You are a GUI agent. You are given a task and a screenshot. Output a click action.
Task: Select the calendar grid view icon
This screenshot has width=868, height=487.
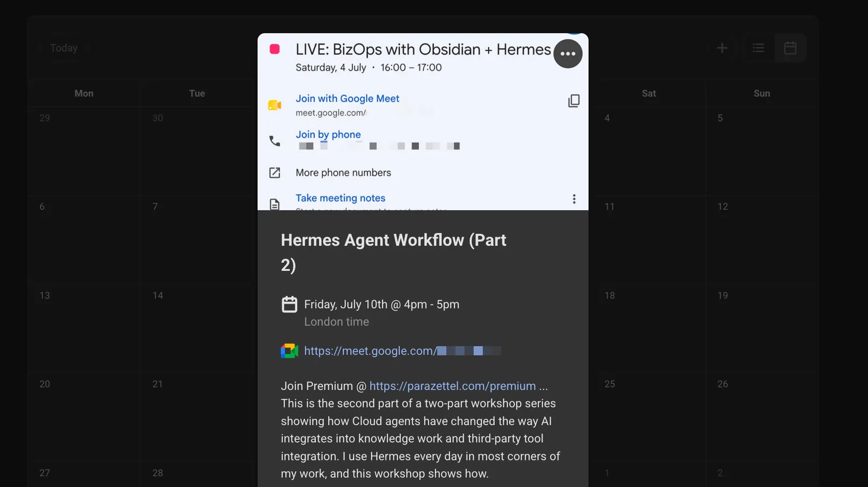[x=790, y=48]
